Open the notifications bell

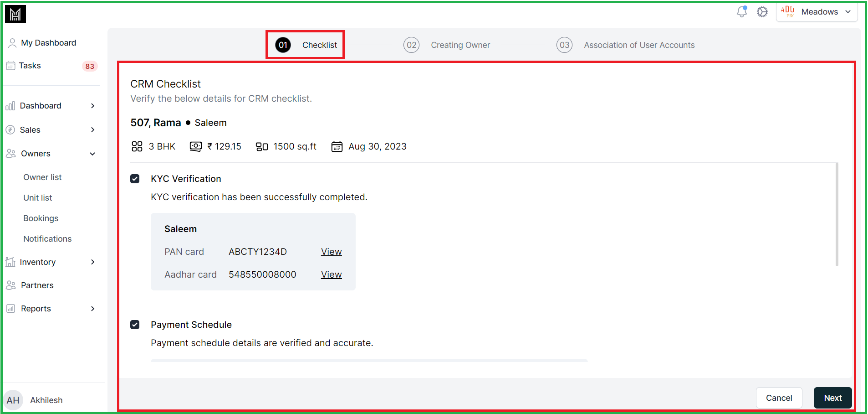742,11
